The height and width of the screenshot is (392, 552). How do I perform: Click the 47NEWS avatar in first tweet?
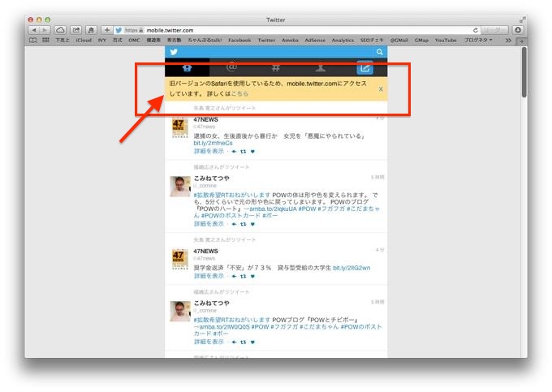click(180, 127)
